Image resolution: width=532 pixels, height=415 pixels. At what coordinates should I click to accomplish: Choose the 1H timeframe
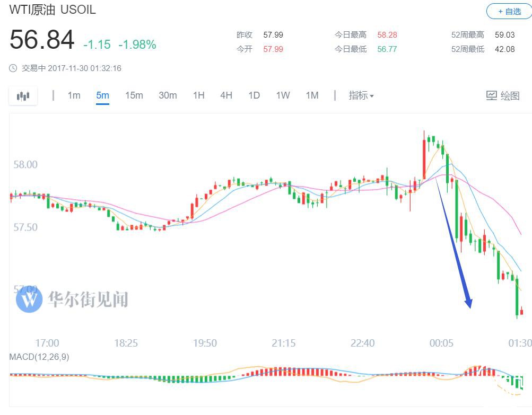pyautogui.click(x=199, y=95)
